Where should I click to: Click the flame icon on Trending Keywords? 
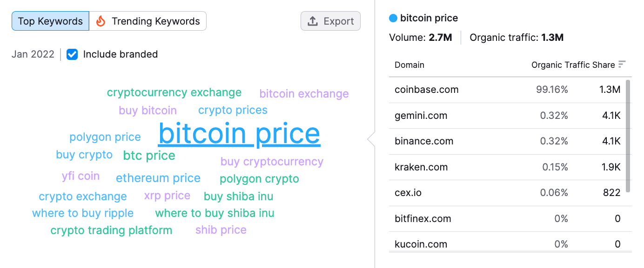[101, 21]
